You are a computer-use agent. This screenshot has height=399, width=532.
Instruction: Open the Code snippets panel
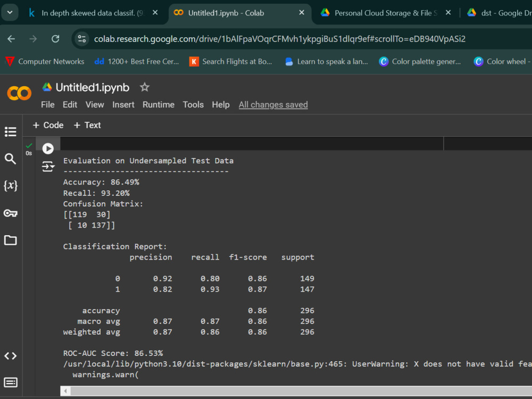[11, 356]
